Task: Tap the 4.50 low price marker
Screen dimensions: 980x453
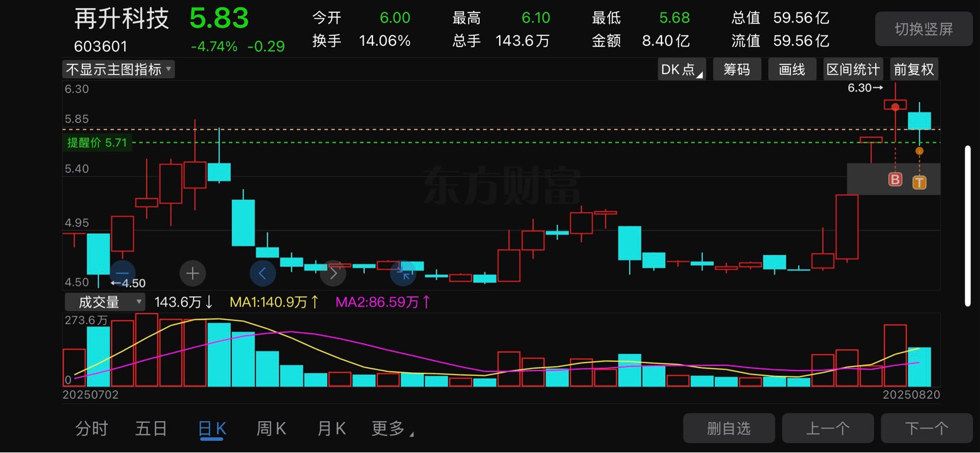Action: pos(128,283)
